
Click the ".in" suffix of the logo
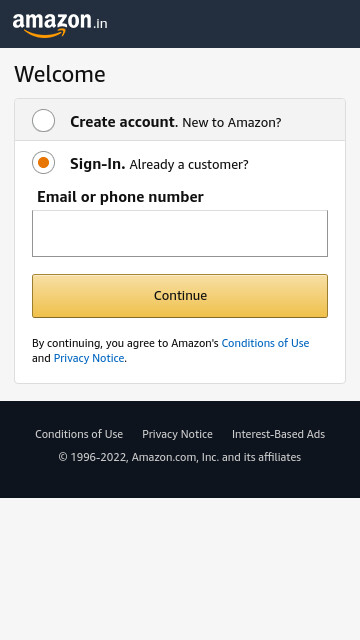click(x=100, y=23)
